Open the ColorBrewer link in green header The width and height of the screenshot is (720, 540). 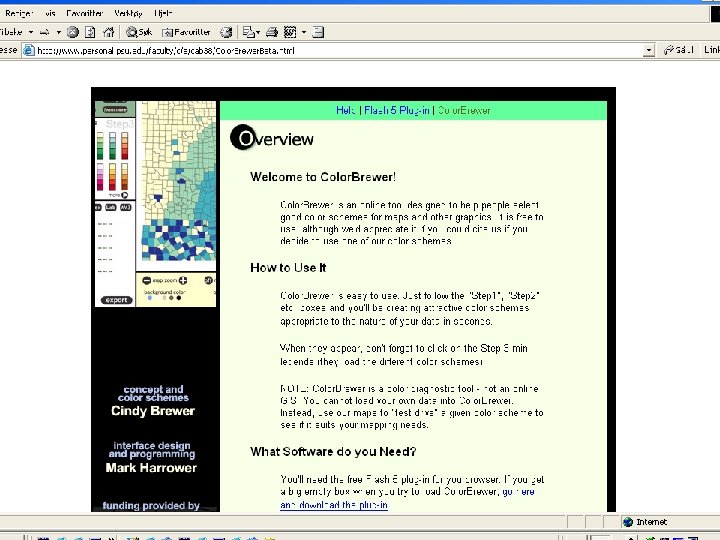click(464, 110)
